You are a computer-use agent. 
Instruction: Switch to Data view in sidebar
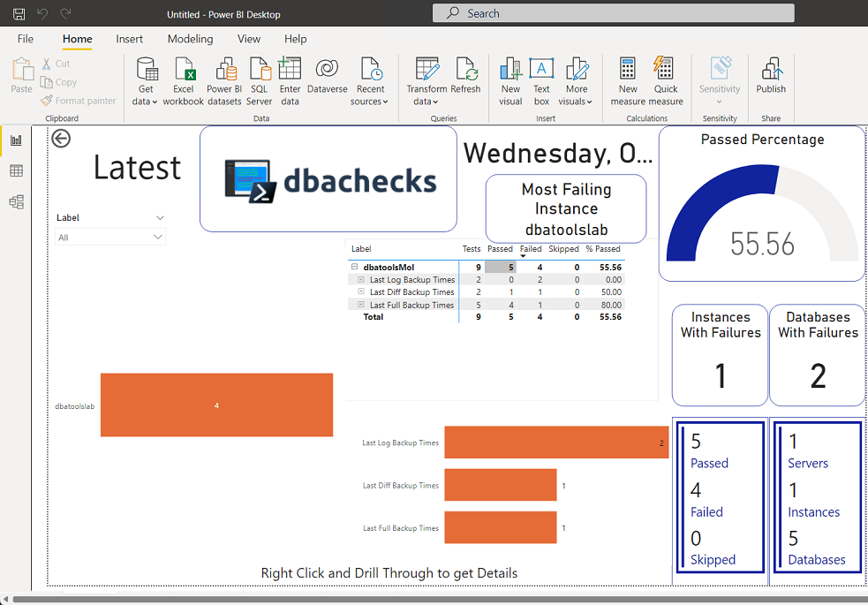pos(16,171)
